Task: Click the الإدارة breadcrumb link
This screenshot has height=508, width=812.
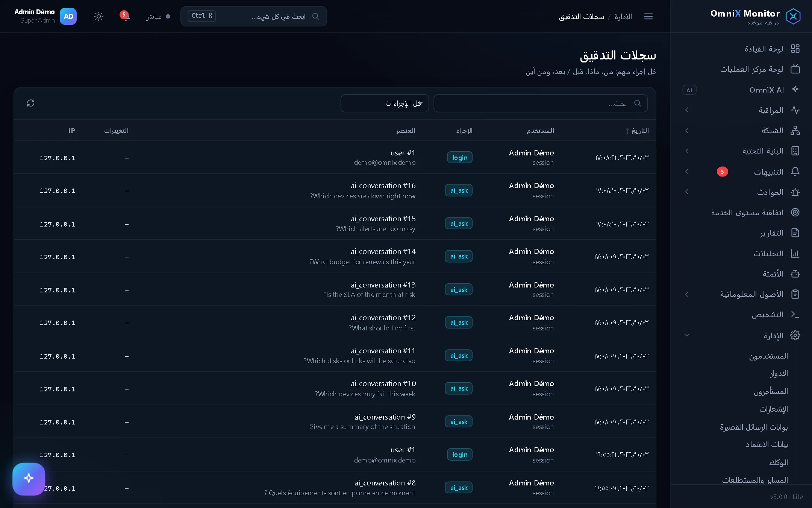Action: (x=623, y=17)
